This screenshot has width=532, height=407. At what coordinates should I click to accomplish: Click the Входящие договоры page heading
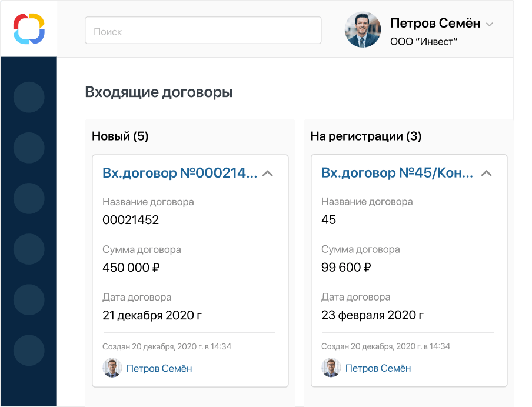(x=159, y=92)
